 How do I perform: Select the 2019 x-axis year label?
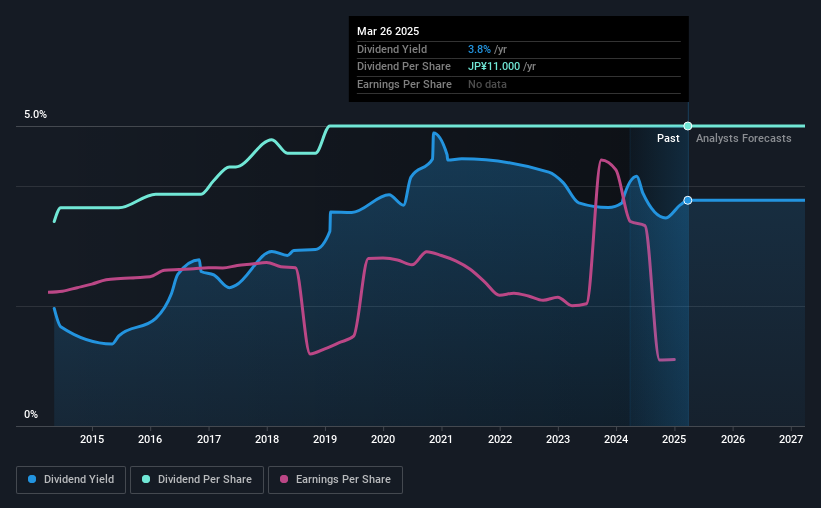pyautogui.click(x=325, y=439)
